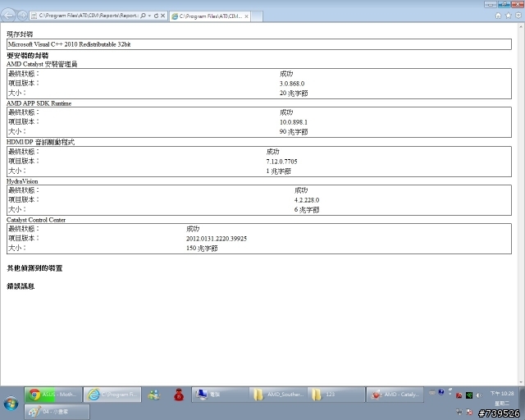The image size is (525, 420).
Task: Select the AMD APP SDK Runtime heading
Action: 39,103
